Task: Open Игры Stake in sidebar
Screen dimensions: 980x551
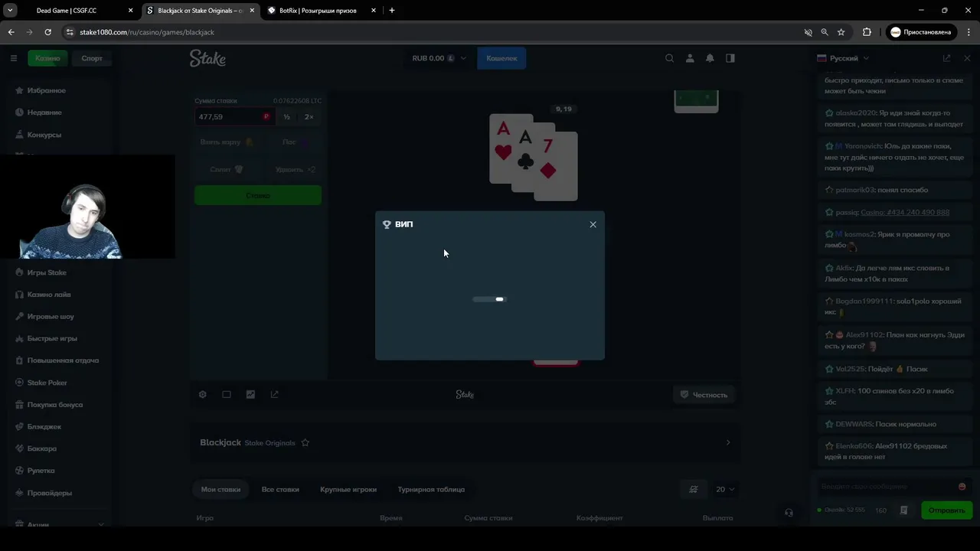Action: point(47,272)
